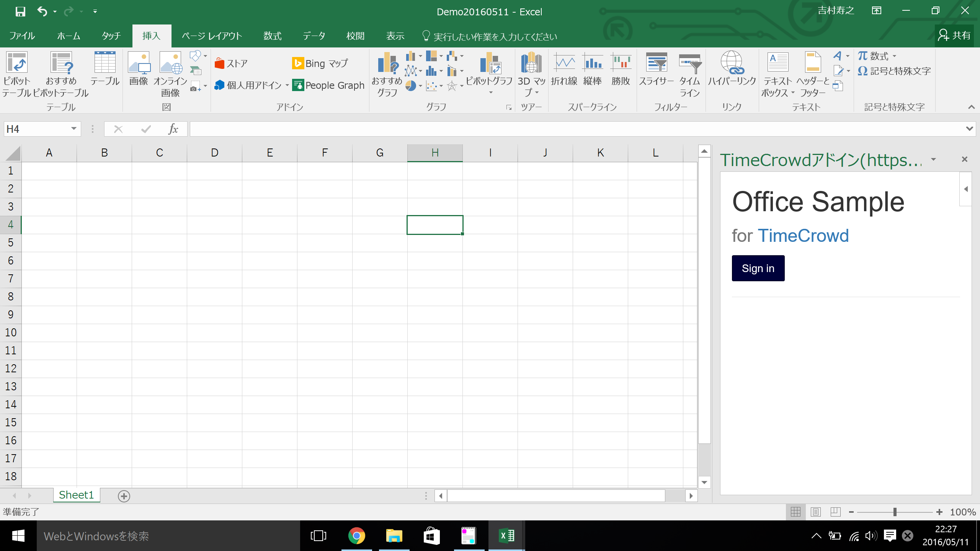
Task: Open 3D Map tour
Action: click(x=531, y=74)
